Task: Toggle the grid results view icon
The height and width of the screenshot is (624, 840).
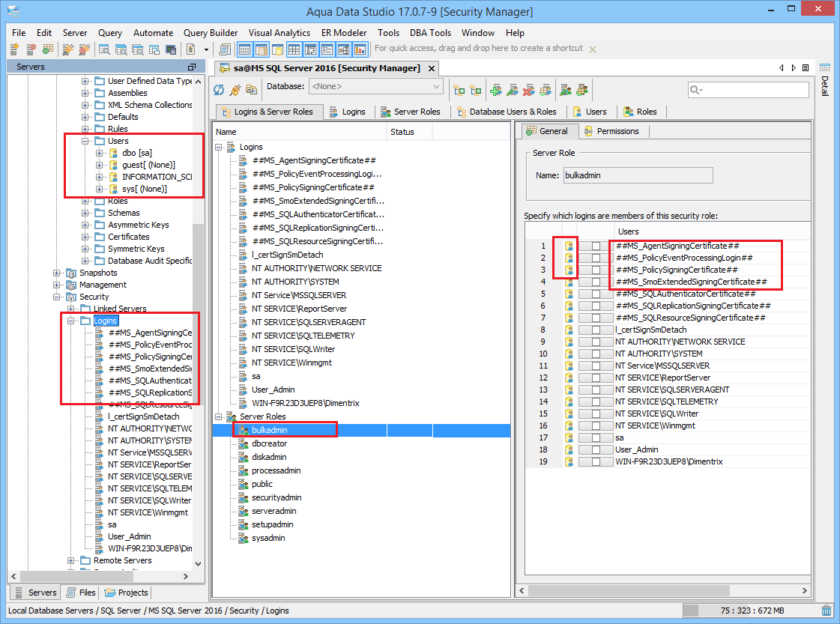Action: pos(294,49)
